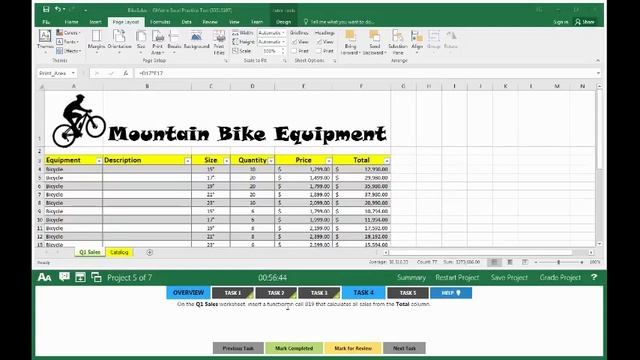Click the Save Project link
640x360 pixels.
(x=509, y=278)
